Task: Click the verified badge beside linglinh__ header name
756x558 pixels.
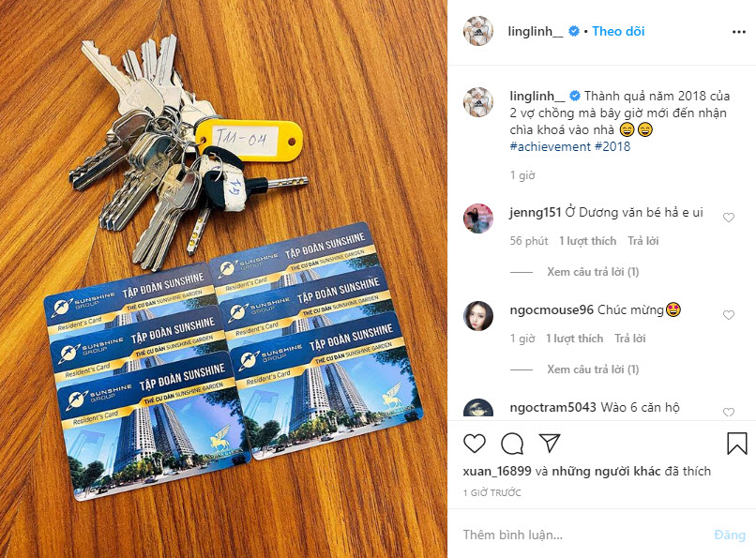Action: tap(574, 31)
